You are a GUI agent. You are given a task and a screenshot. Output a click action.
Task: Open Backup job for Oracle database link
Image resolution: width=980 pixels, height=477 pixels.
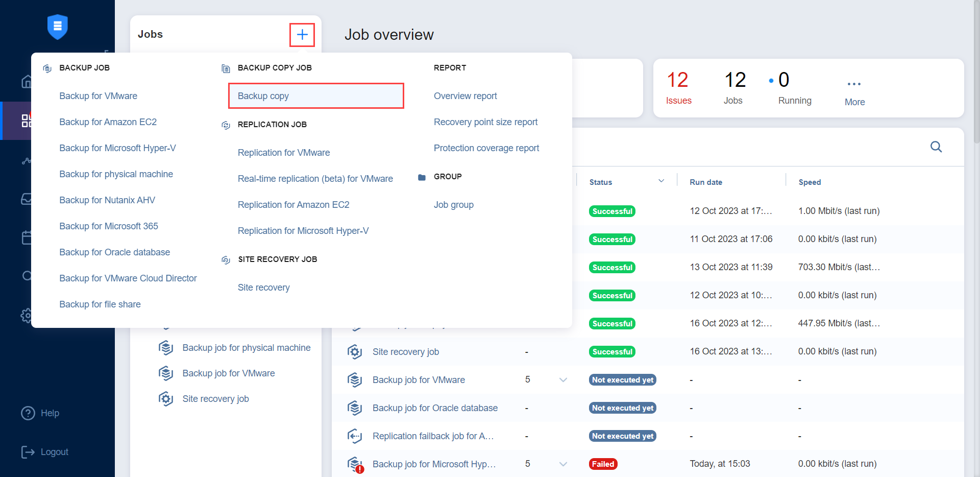click(435, 408)
